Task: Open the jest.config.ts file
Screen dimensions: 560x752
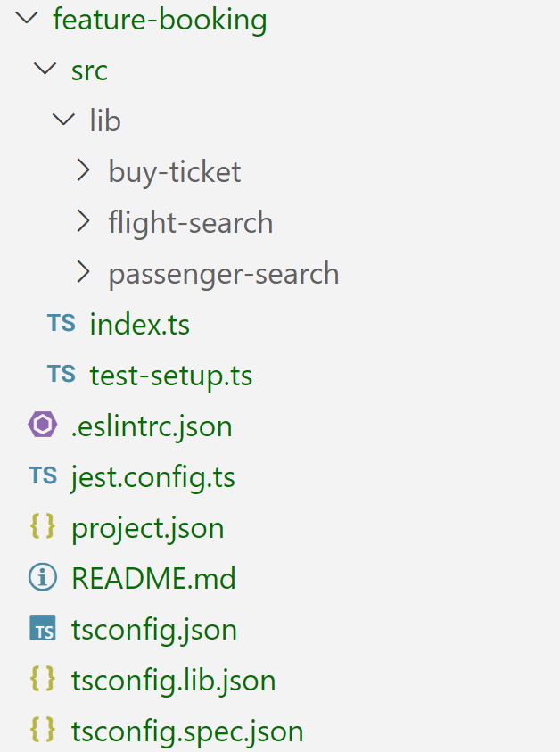Action: [x=153, y=478]
